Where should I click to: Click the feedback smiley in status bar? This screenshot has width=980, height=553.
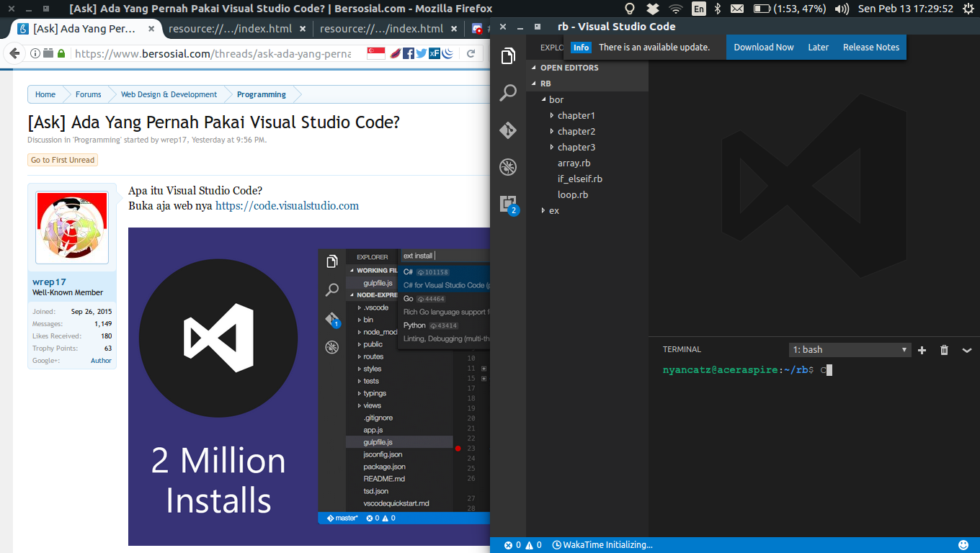pos(963,545)
